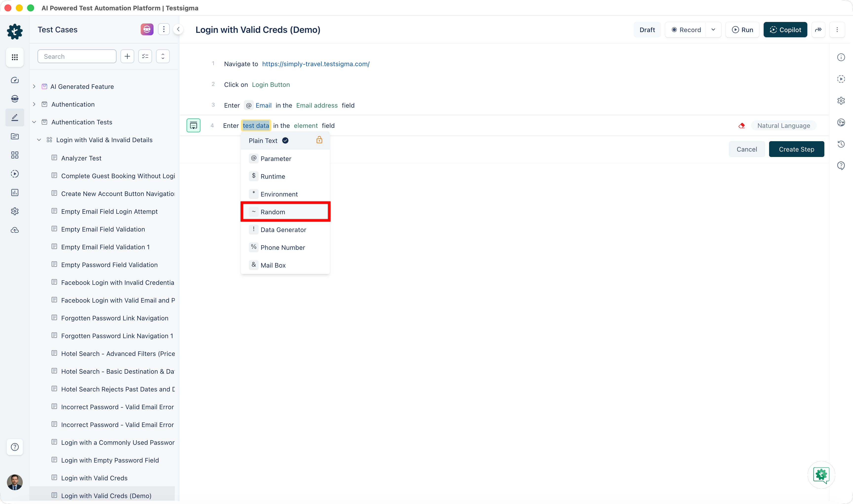Click the step comment icon left of step 4
853x504 pixels.
click(x=194, y=126)
